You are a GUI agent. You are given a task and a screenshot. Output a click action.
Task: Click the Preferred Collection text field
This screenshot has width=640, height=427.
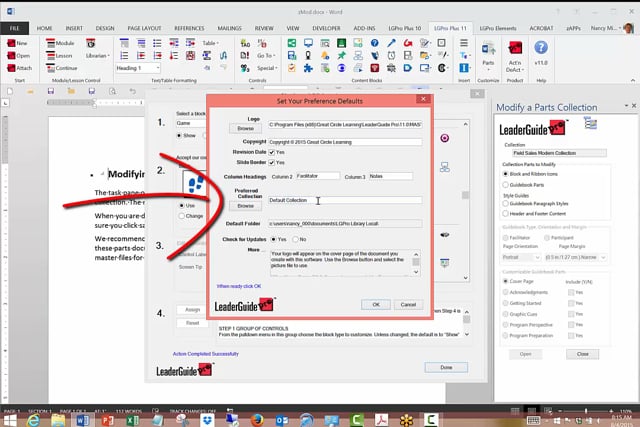coord(345,200)
